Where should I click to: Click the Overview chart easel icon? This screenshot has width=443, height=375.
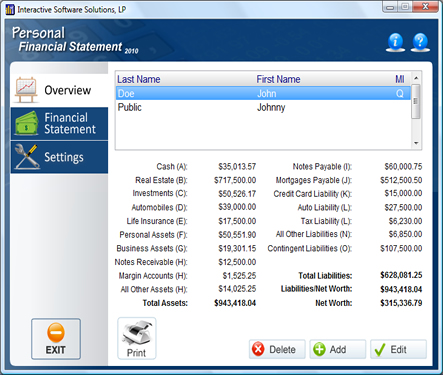(26, 90)
